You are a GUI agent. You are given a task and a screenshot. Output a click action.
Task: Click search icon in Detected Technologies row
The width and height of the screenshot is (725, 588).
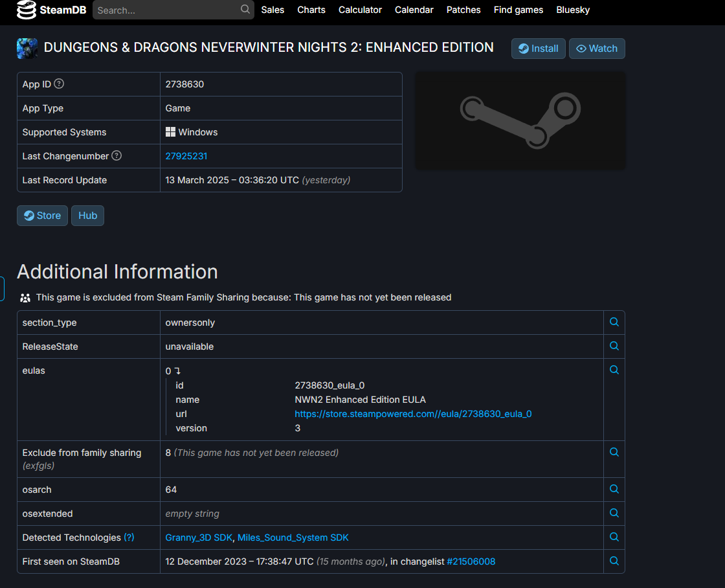(x=614, y=537)
